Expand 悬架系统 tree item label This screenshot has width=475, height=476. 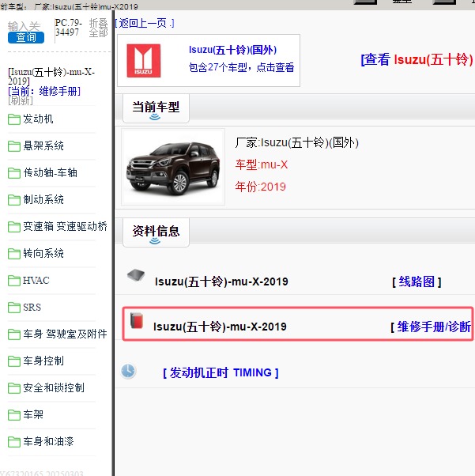tap(43, 145)
